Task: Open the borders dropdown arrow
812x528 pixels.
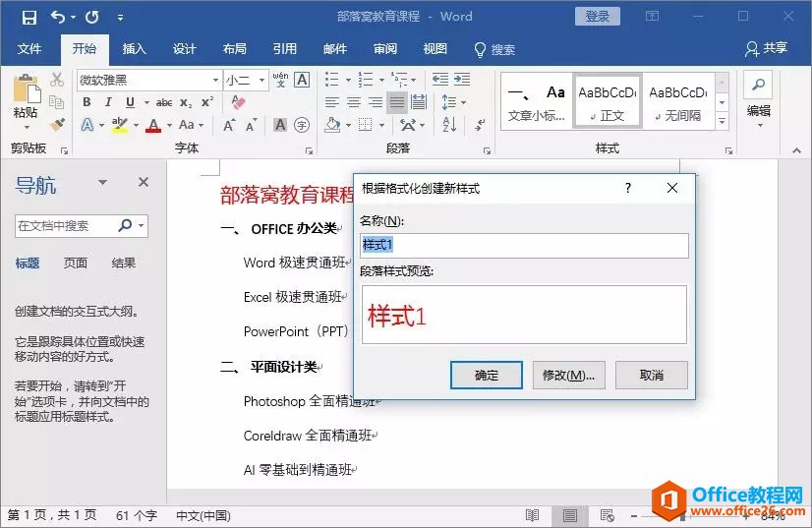Action: tap(382, 126)
